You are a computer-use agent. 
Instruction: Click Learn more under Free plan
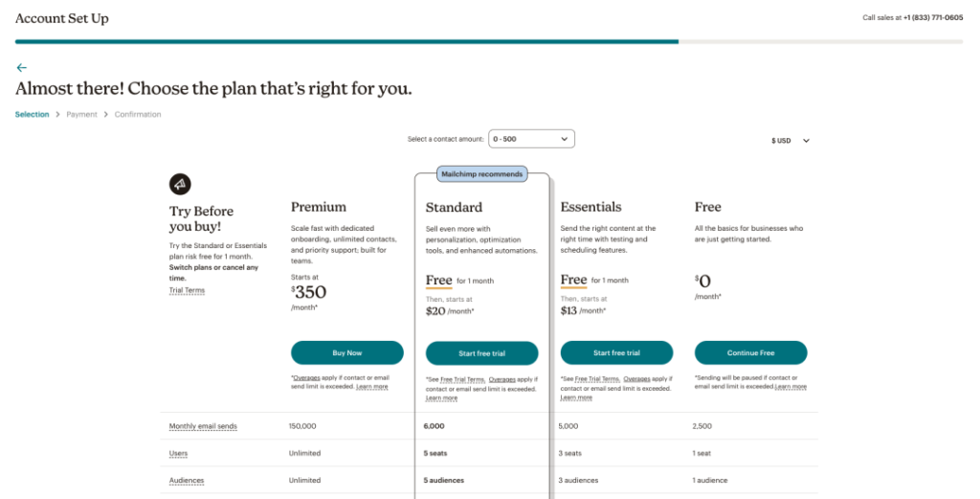791,386
